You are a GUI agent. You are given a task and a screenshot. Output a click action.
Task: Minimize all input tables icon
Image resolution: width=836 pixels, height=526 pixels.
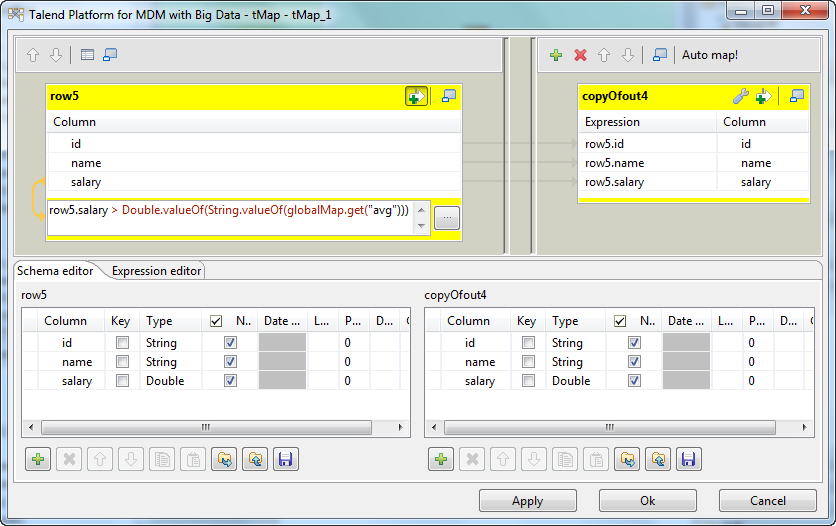tap(110, 54)
